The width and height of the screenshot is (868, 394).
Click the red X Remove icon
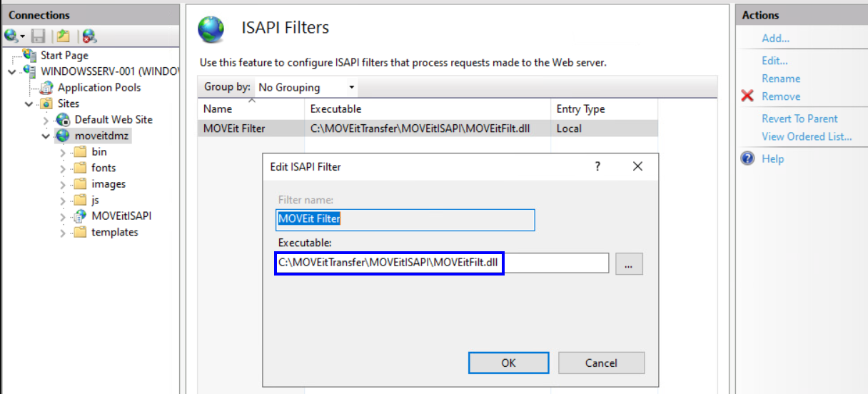pos(747,96)
